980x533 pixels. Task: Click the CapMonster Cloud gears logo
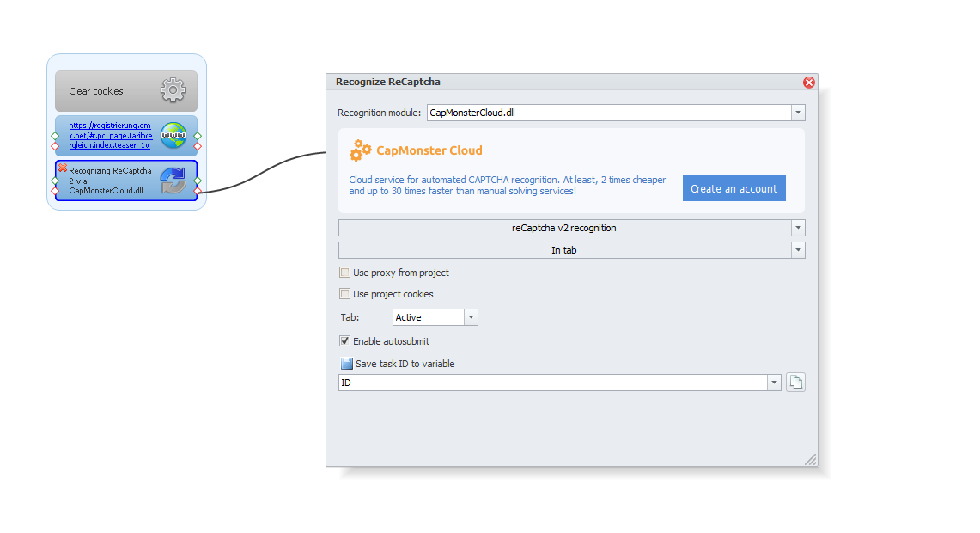[x=360, y=150]
